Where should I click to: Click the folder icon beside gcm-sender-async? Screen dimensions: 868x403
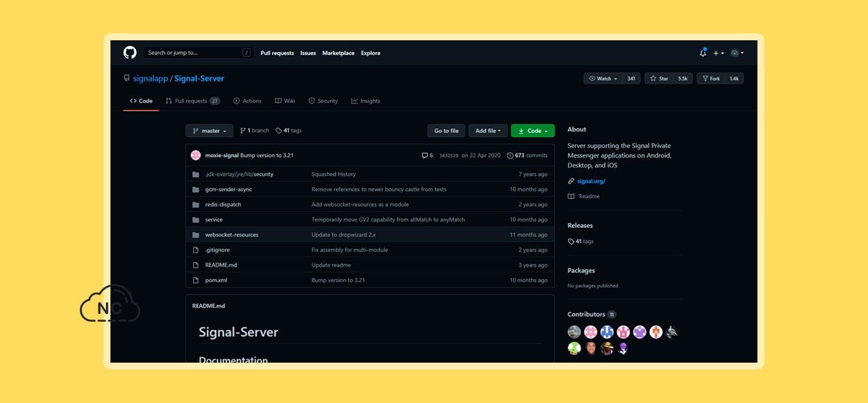[x=196, y=190]
